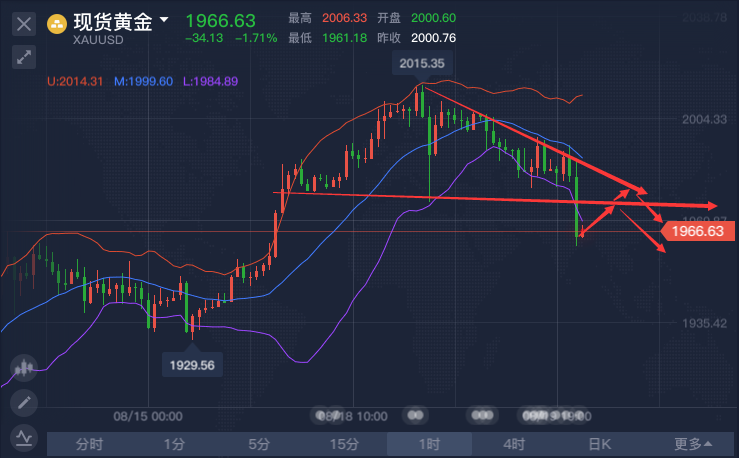The width and height of the screenshot is (739, 458).
Task: Click the 2015.35 high price label
Action: [x=420, y=63]
